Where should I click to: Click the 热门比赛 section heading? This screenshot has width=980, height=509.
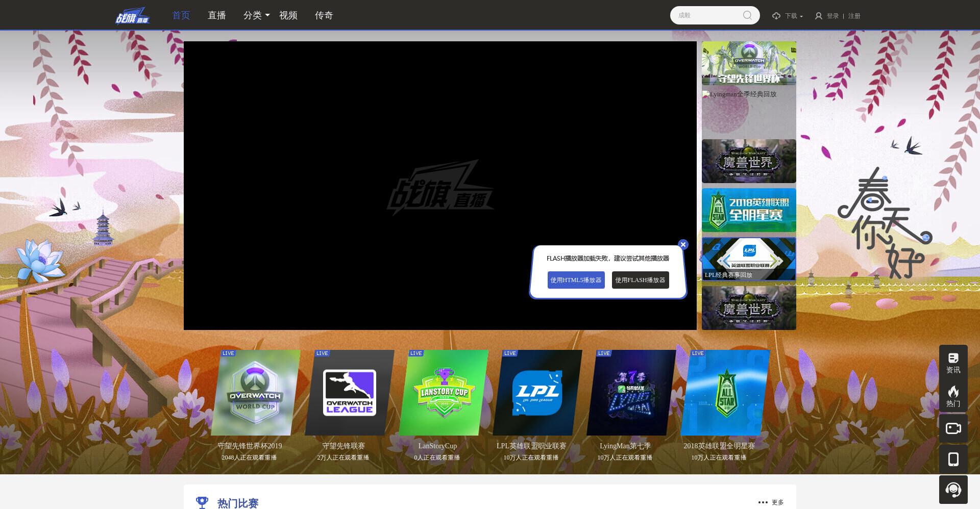pyautogui.click(x=238, y=503)
